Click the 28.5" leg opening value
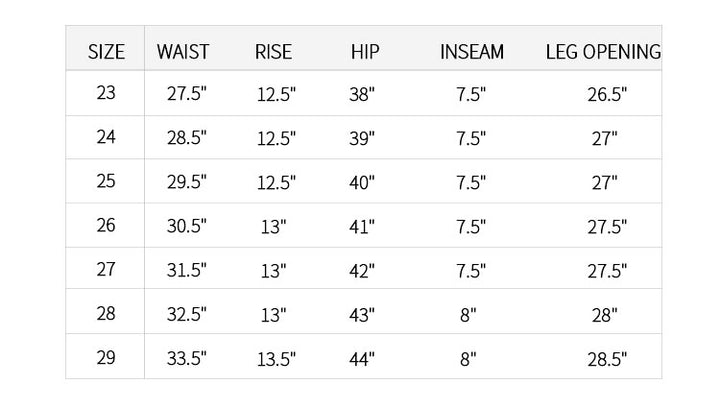 pyautogui.click(x=607, y=359)
